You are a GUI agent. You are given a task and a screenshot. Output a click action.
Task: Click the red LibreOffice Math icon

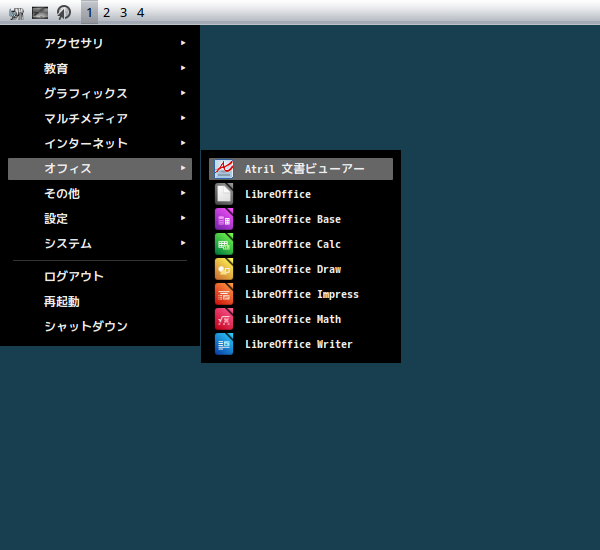tap(224, 319)
